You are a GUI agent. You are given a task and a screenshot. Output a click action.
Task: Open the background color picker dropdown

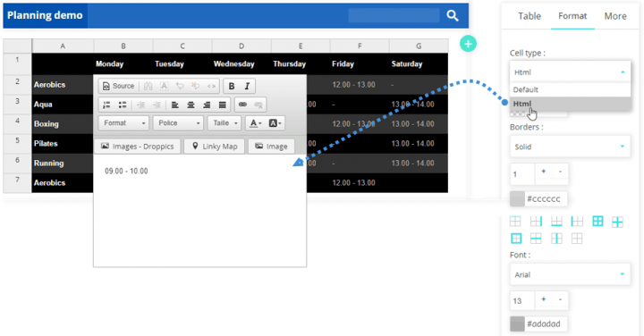pos(275,123)
